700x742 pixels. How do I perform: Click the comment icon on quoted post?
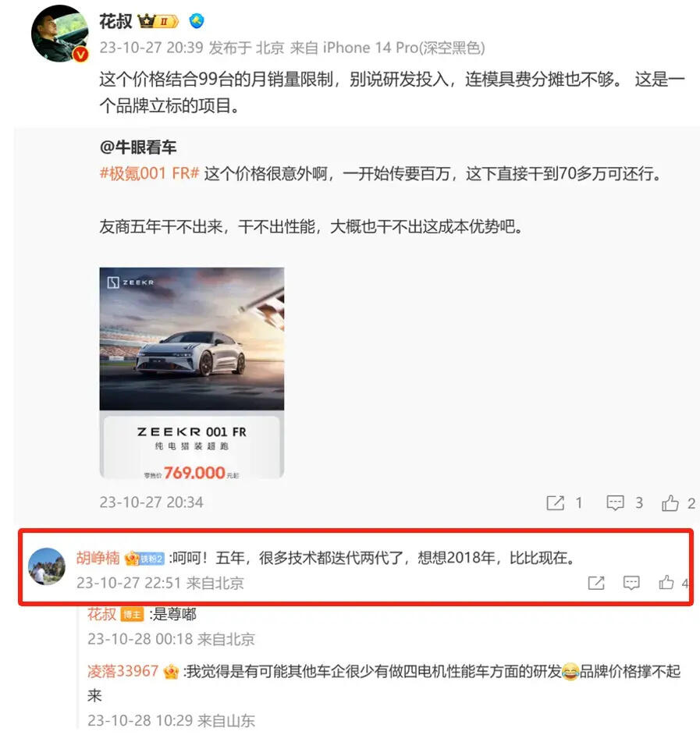(x=615, y=502)
